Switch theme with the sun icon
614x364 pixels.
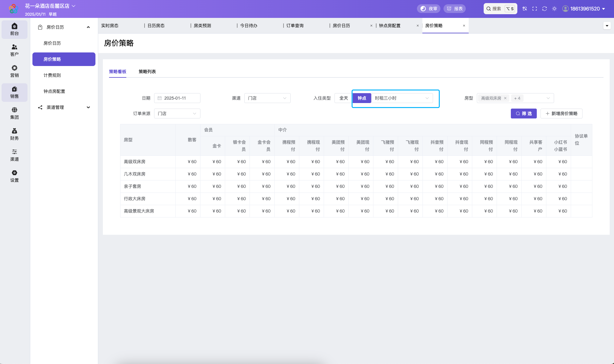point(554,9)
